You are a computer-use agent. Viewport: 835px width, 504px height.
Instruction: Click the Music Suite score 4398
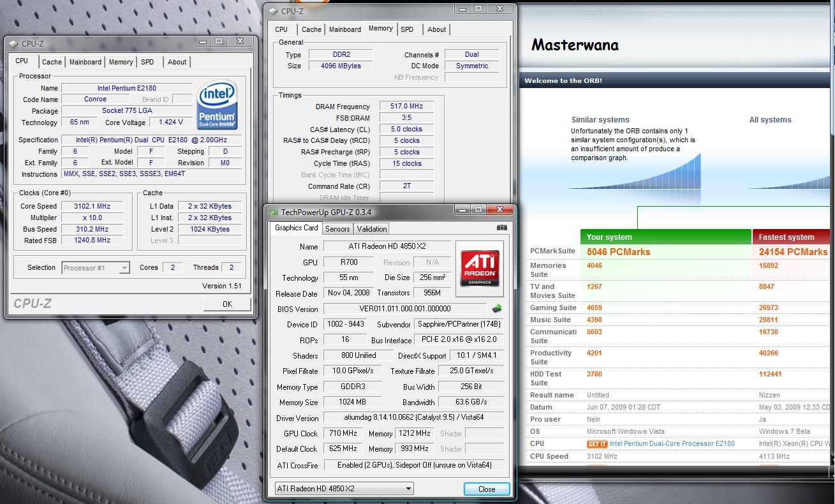point(595,320)
